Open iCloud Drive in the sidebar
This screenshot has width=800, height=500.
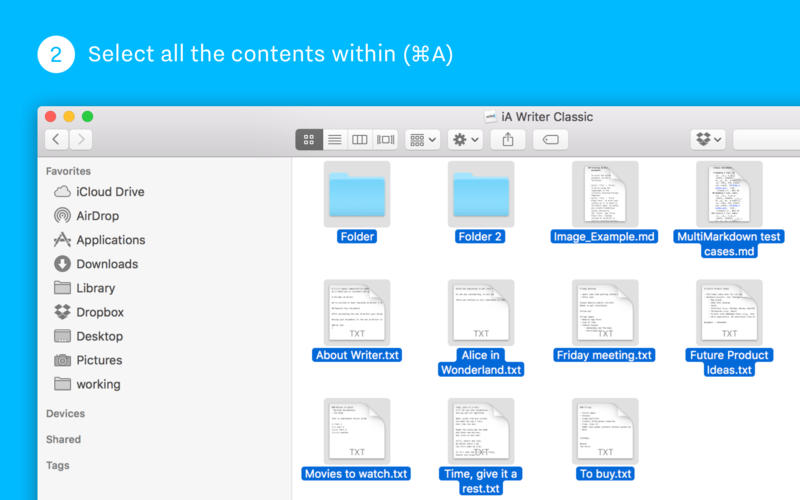(x=99, y=192)
